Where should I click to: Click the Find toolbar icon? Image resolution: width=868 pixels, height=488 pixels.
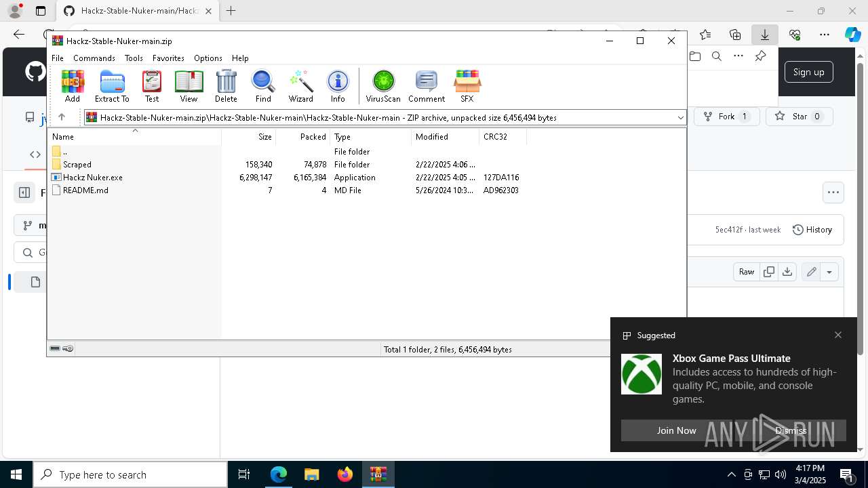coord(263,86)
